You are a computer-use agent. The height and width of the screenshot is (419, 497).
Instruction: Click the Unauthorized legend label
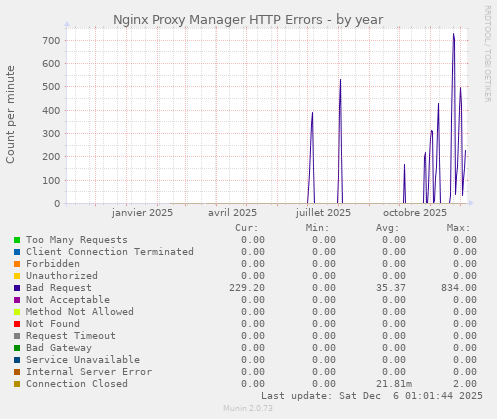(x=62, y=276)
